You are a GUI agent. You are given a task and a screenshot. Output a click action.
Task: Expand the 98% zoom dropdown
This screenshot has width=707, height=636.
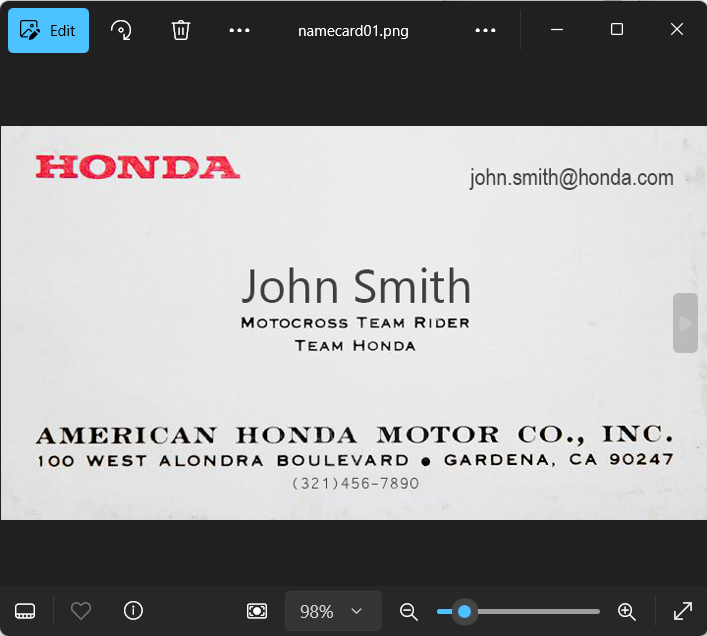[333, 611]
